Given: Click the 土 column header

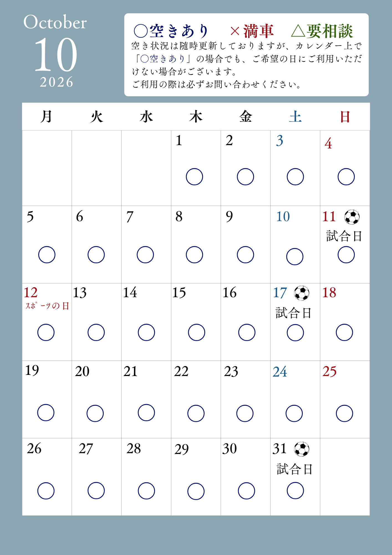Looking at the screenshot, I should click(x=295, y=117).
